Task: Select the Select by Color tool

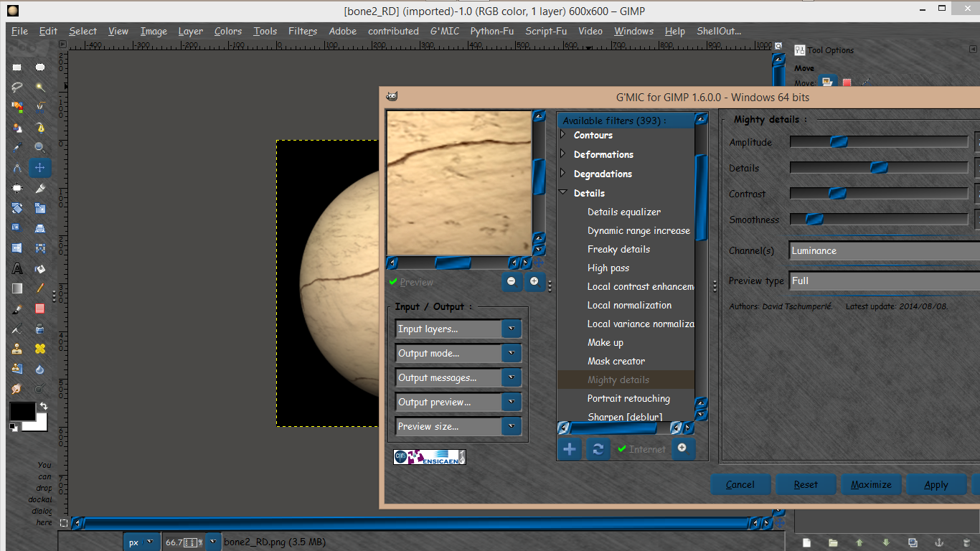Action: (17, 108)
